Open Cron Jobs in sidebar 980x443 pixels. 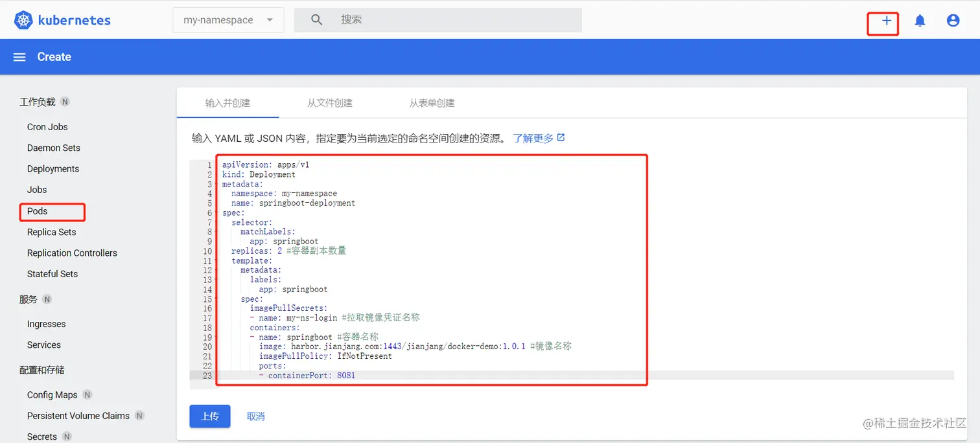47,127
